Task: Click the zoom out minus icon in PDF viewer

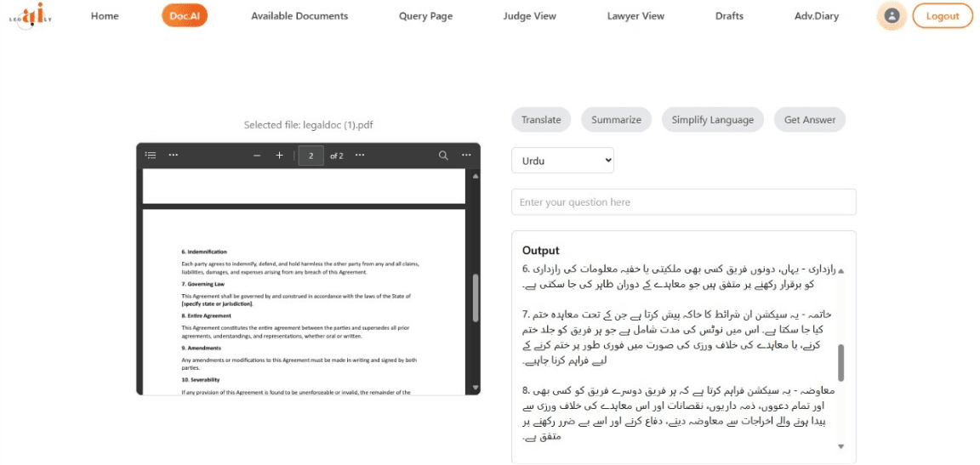Action: click(x=257, y=156)
